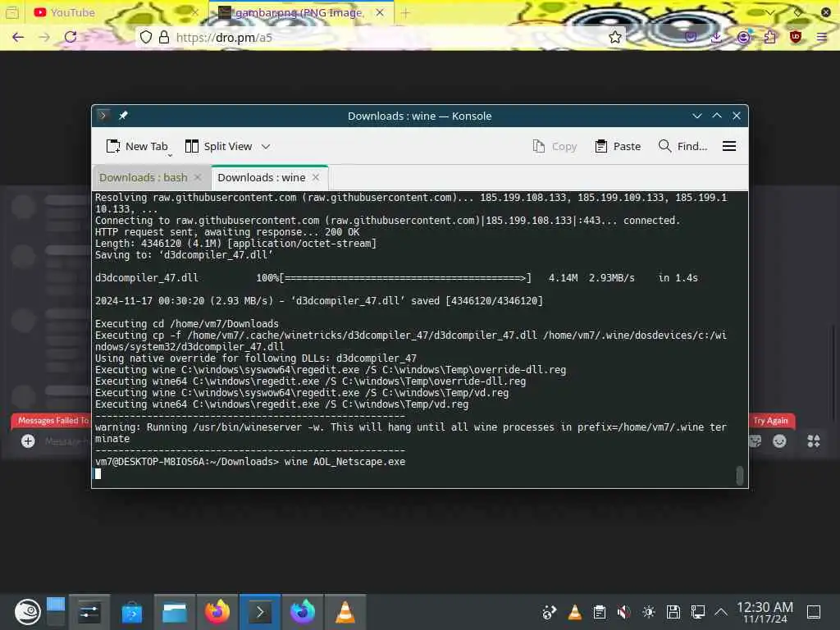840x630 pixels.
Task: Expand hidden system tray icons arrow
Action: tap(721, 612)
